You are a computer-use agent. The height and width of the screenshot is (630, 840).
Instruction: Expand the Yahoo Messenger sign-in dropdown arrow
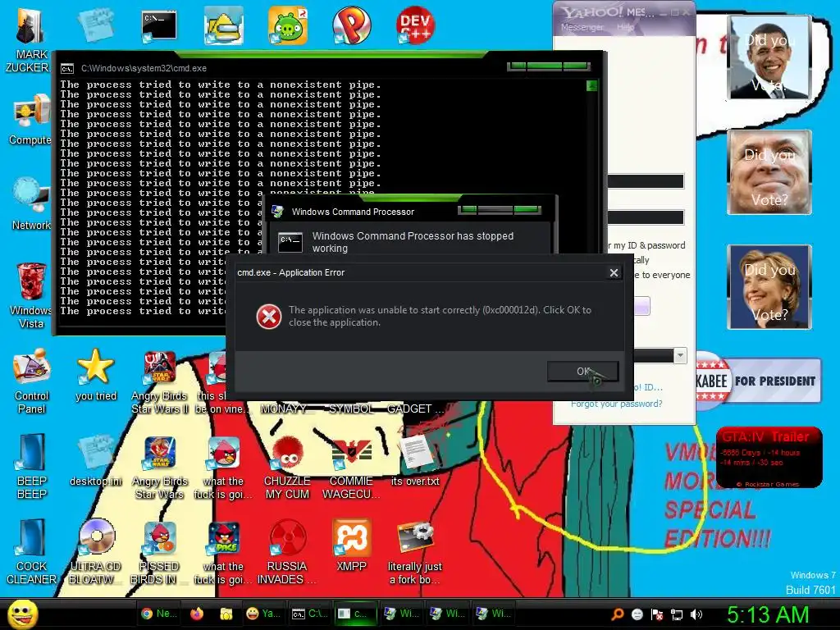point(680,355)
